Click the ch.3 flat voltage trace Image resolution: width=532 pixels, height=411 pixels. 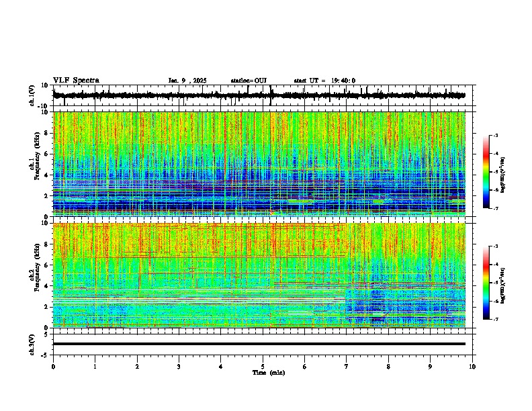[x=259, y=344]
